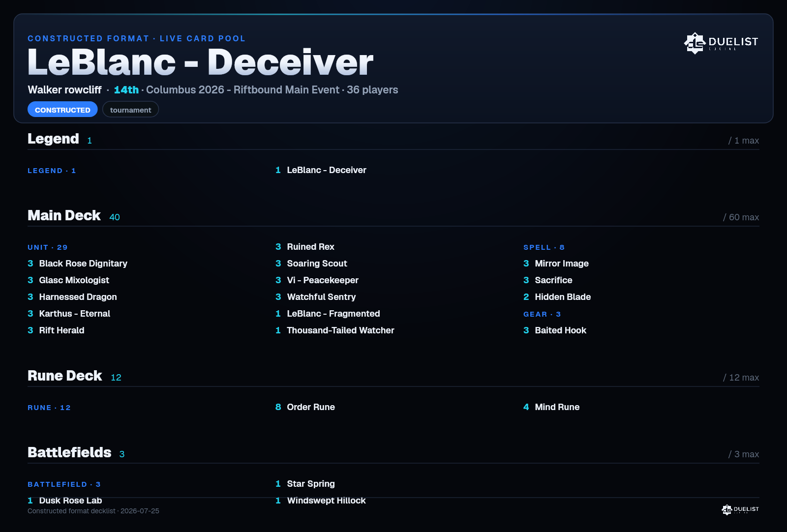The image size is (787, 532).
Task: Select the tournament tag pill
Action: (130, 110)
